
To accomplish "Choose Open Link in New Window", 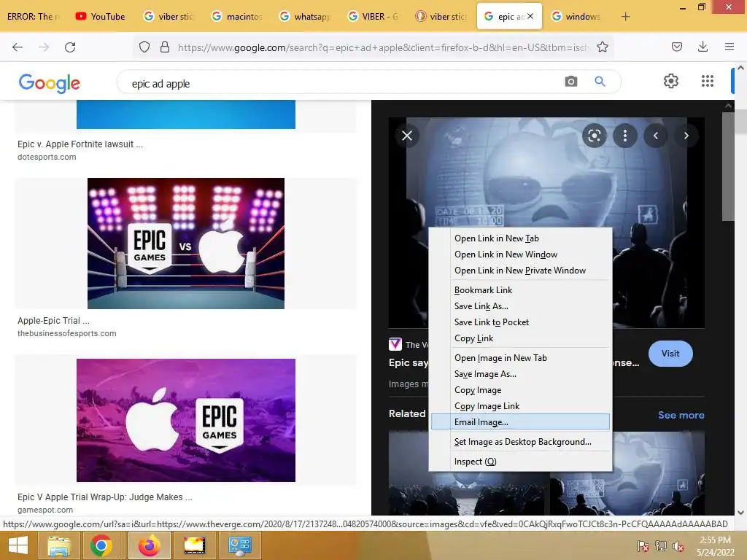I will [520, 254].
